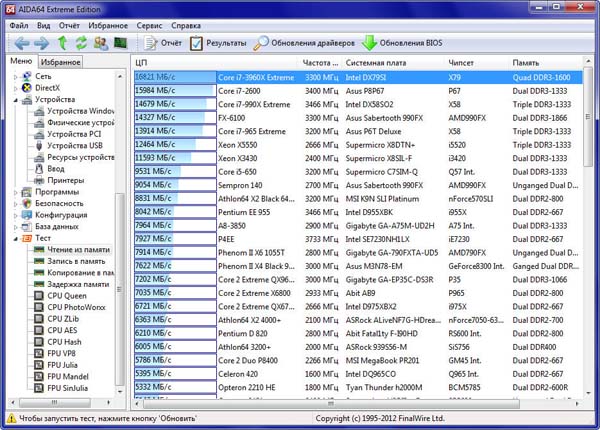
Task: Click the green Up arrow icon
Action: (62, 43)
